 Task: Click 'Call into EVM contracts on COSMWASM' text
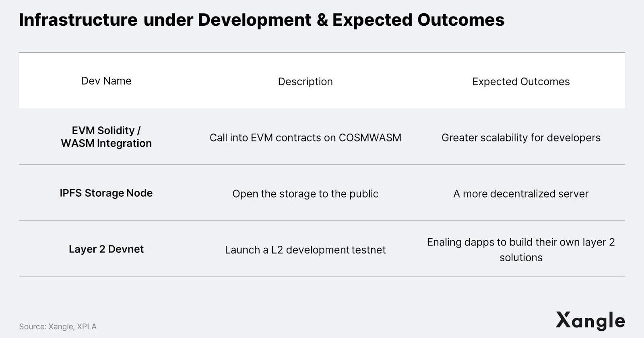pyautogui.click(x=305, y=138)
